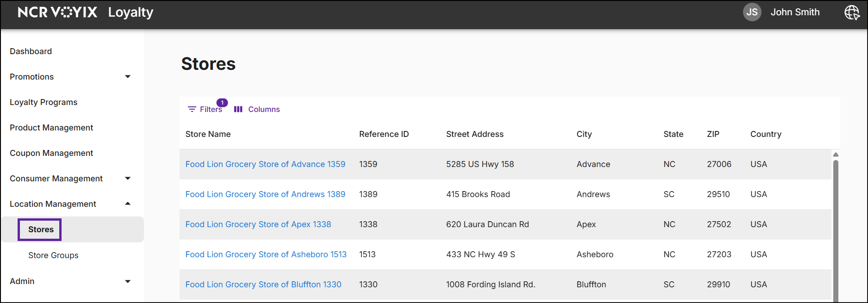Open Loyalty Programs
Screen dimensions: 868x303
pyautogui.click(x=44, y=102)
